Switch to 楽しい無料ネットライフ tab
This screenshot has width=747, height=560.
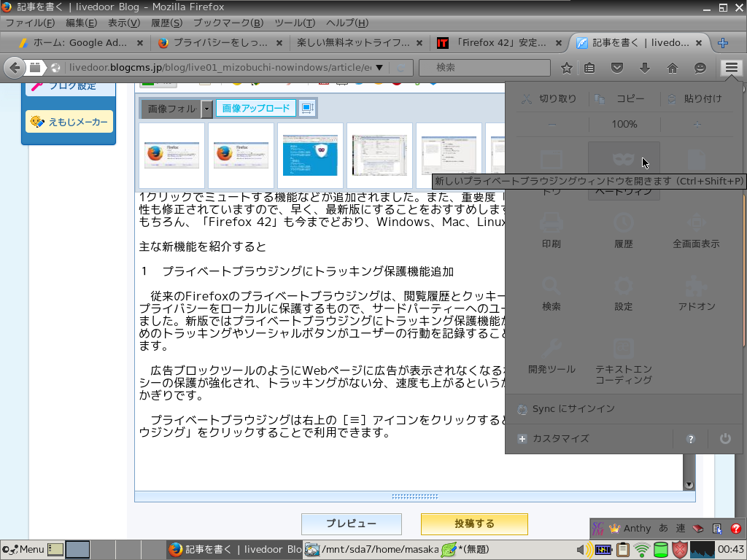(353, 43)
